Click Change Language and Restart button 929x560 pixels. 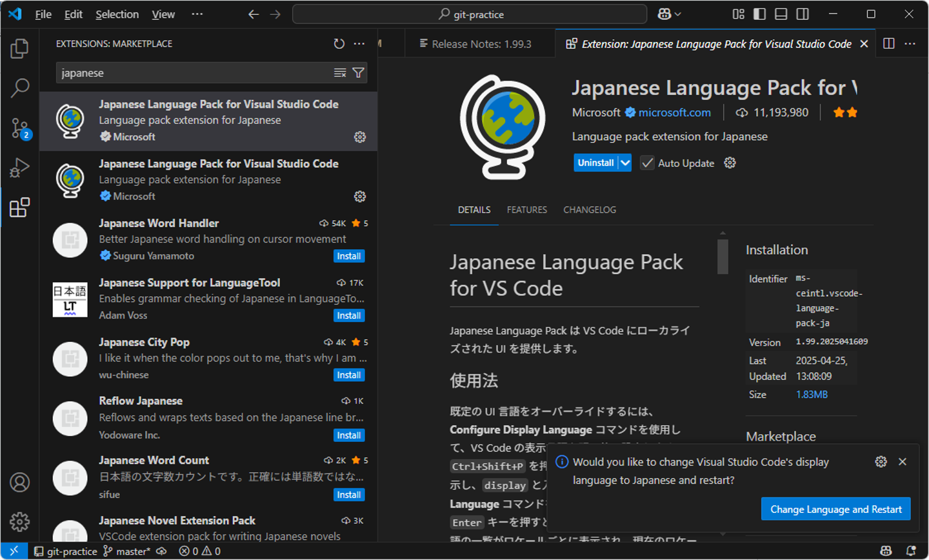tap(835, 509)
